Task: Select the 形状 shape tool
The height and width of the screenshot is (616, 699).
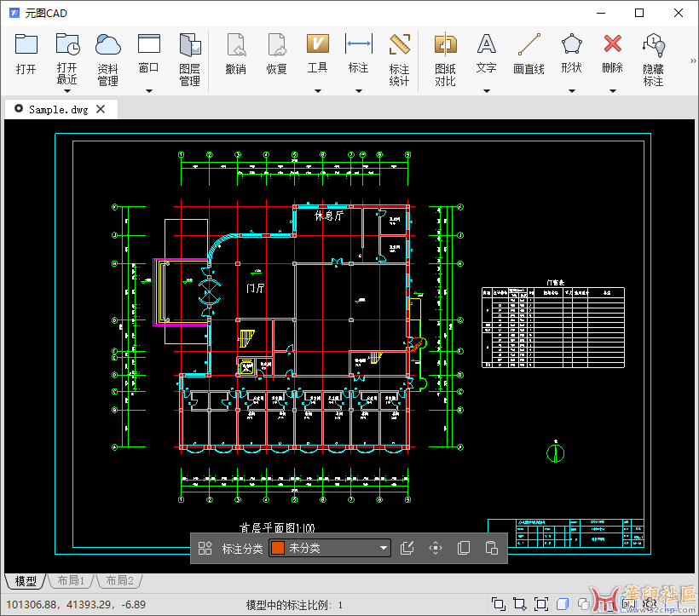Action: tap(571, 44)
